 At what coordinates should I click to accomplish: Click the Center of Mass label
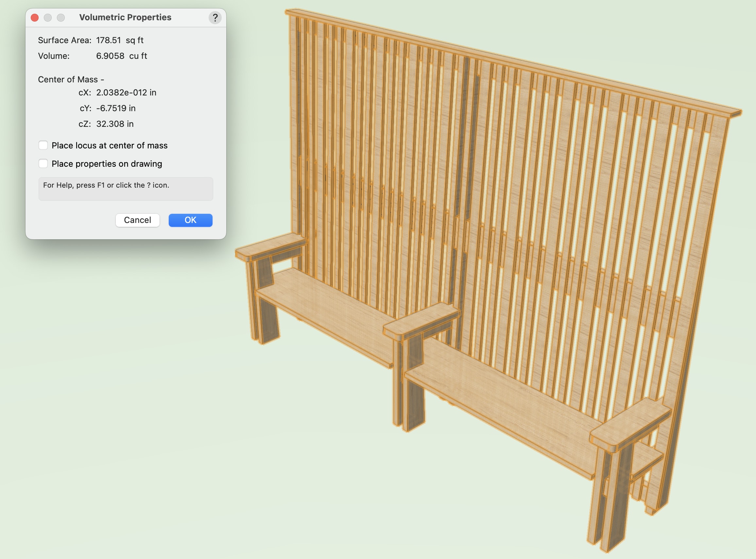71,79
